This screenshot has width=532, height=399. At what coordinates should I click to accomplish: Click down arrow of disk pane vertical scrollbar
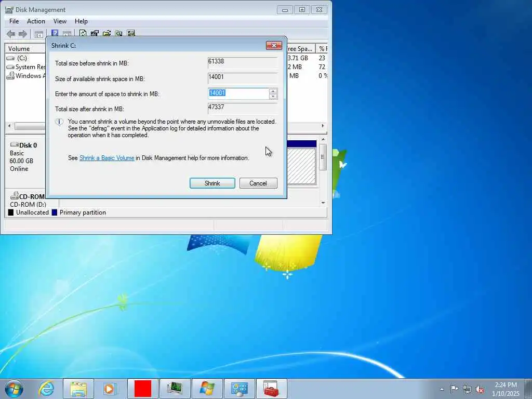tap(323, 203)
